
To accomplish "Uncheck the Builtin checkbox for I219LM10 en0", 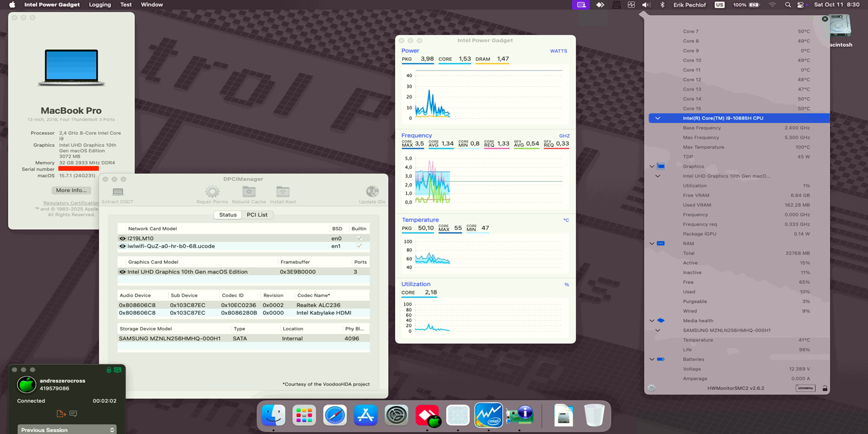I will pos(359,238).
